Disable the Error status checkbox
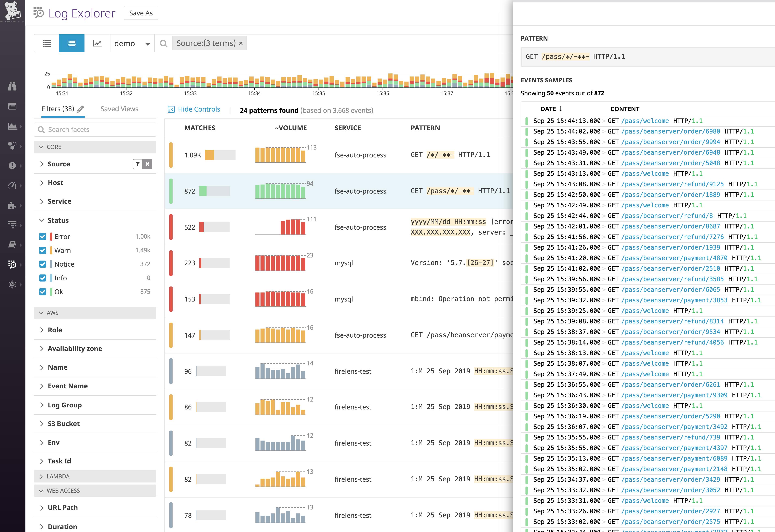This screenshot has height=532, width=775. pyautogui.click(x=43, y=236)
